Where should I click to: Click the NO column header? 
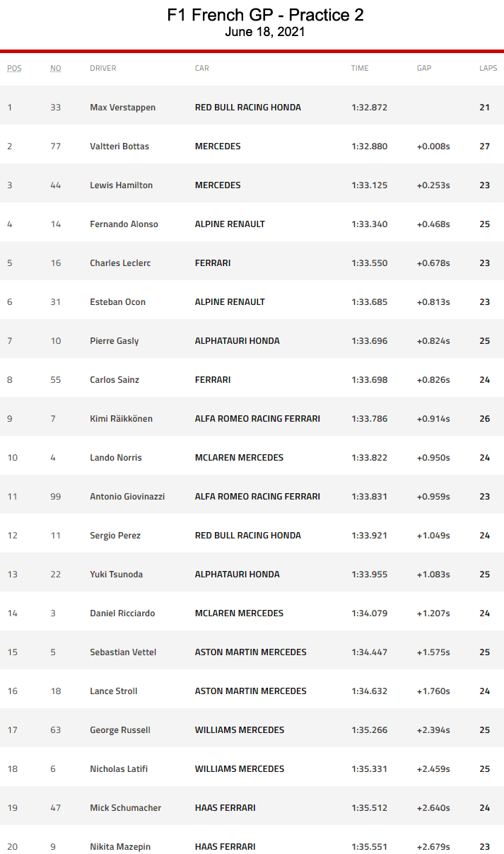click(56, 69)
